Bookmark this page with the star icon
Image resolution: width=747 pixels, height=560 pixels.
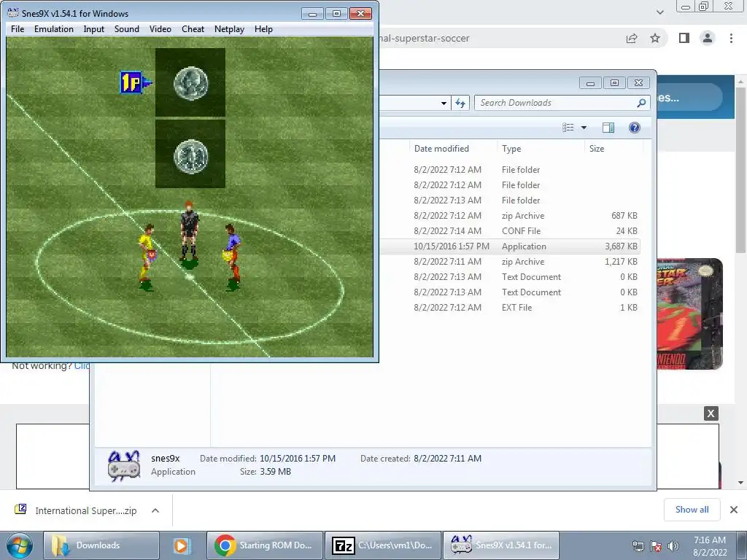pos(655,38)
